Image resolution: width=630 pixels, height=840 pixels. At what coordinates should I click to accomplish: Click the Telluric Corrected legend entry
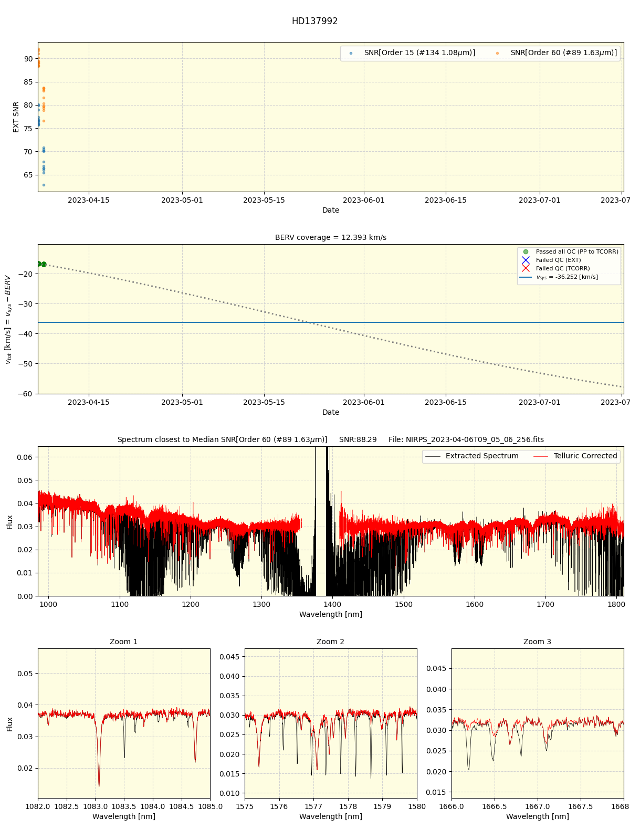tap(575, 456)
